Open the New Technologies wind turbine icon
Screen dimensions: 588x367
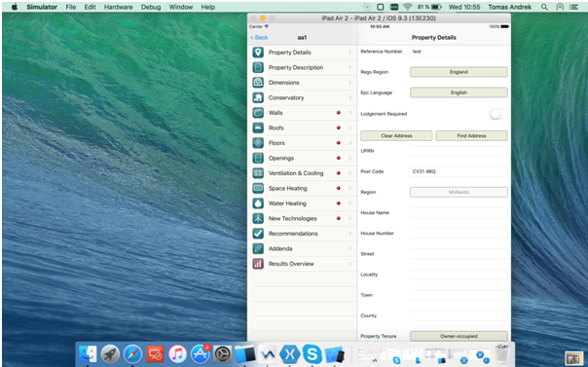tap(258, 218)
